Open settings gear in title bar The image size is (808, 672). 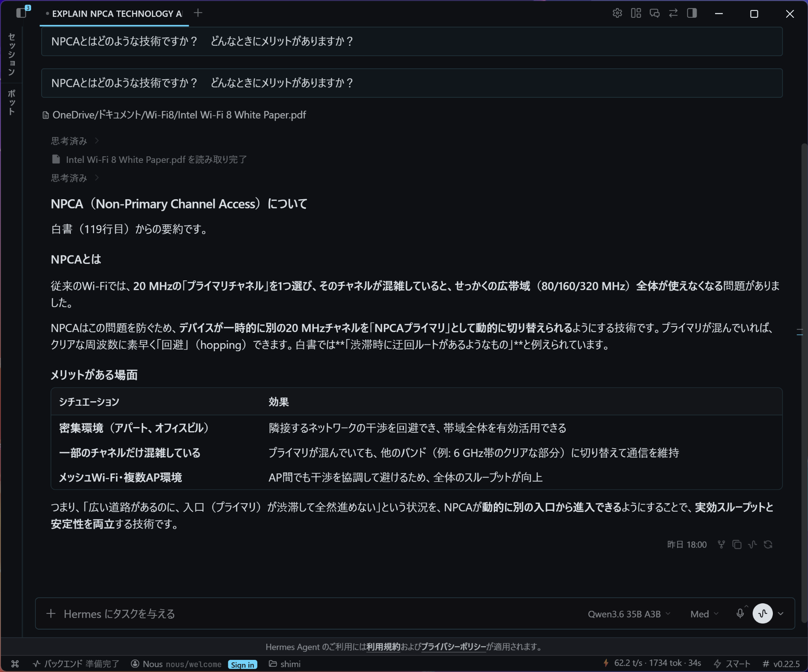point(617,13)
